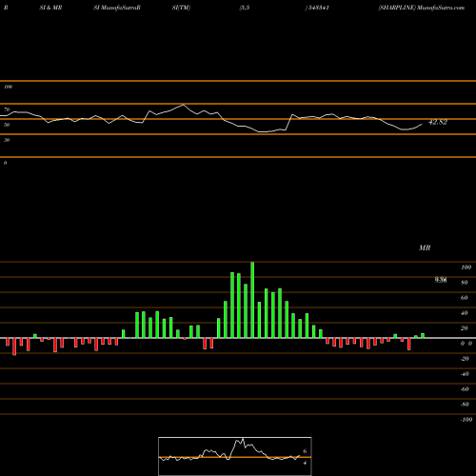This screenshot has height=476, width=476.
Task: Click the 60 label on MR histogram axis
Action: point(465,298)
